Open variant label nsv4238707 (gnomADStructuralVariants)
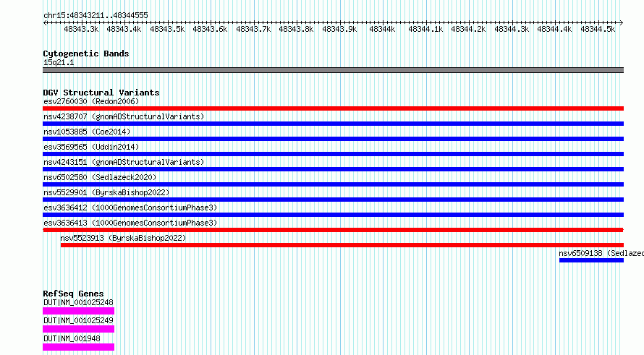The width and height of the screenshot is (644, 355). (x=124, y=116)
